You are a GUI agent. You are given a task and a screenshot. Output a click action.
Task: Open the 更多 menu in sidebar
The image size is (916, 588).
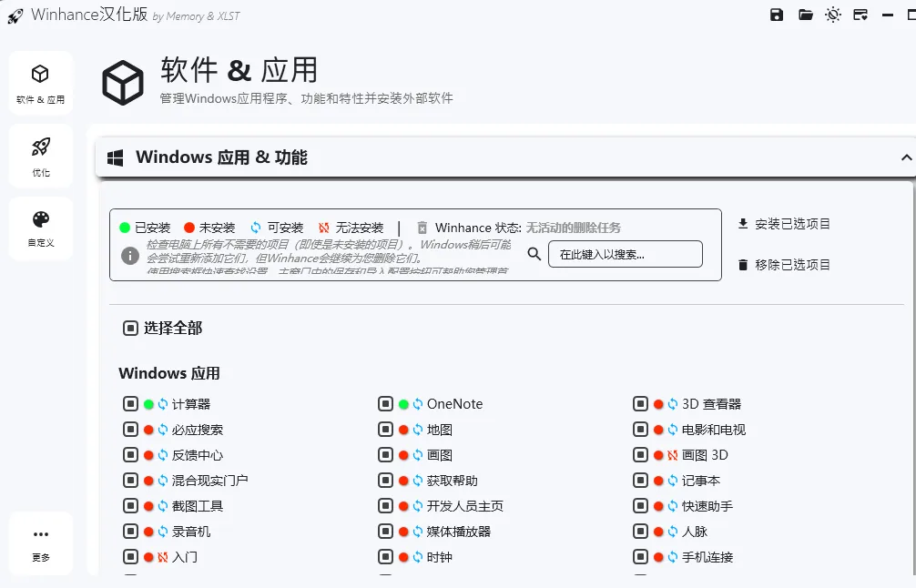(x=40, y=543)
